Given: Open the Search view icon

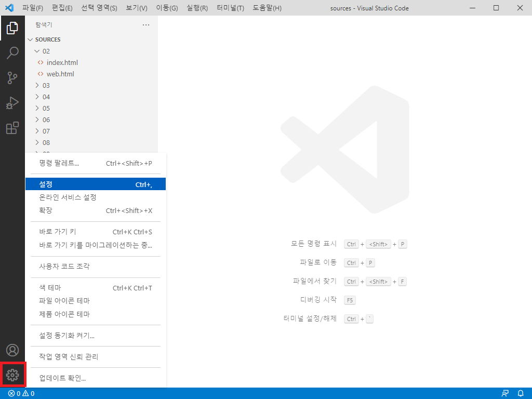Looking at the screenshot, I should pyautogui.click(x=12, y=53).
